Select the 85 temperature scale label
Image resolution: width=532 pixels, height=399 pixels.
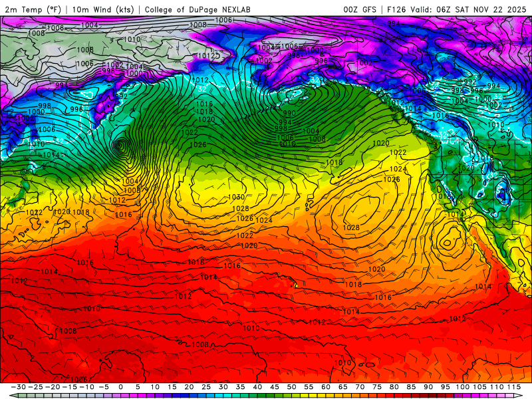click(411, 387)
